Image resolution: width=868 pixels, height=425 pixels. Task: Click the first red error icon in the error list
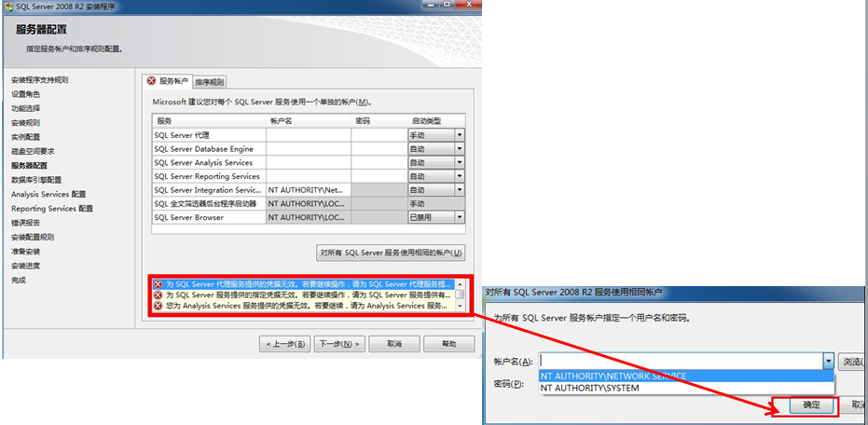pos(158,284)
